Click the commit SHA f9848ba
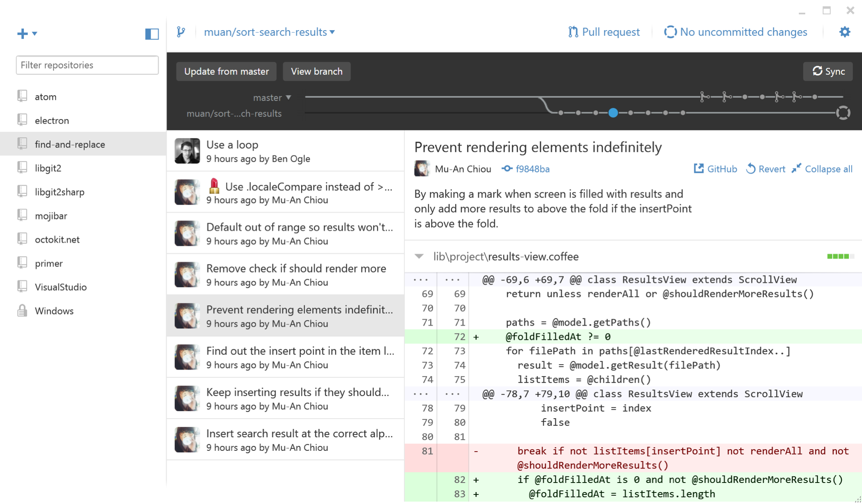862x504 pixels. coord(532,169)
